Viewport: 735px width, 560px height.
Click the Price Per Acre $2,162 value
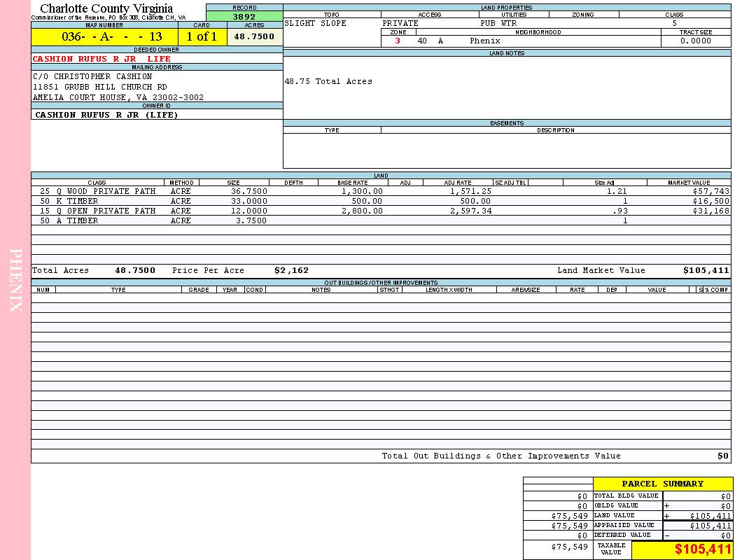(291, 270)
